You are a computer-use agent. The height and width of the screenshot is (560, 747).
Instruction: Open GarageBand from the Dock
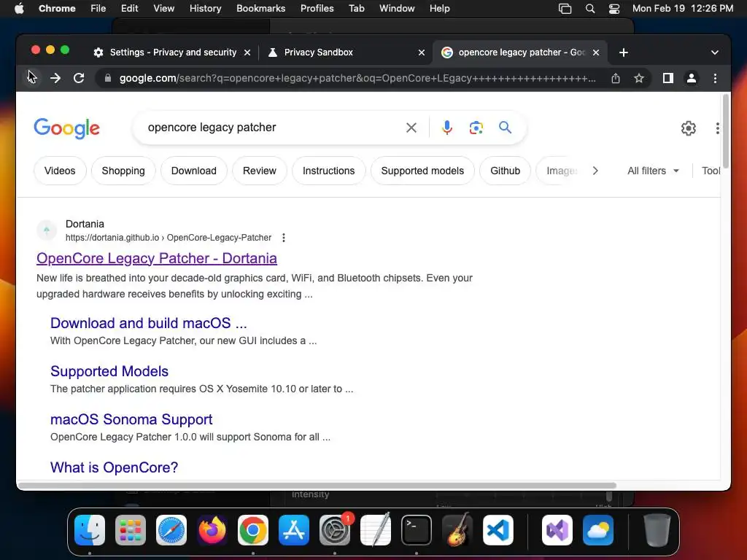457,530
